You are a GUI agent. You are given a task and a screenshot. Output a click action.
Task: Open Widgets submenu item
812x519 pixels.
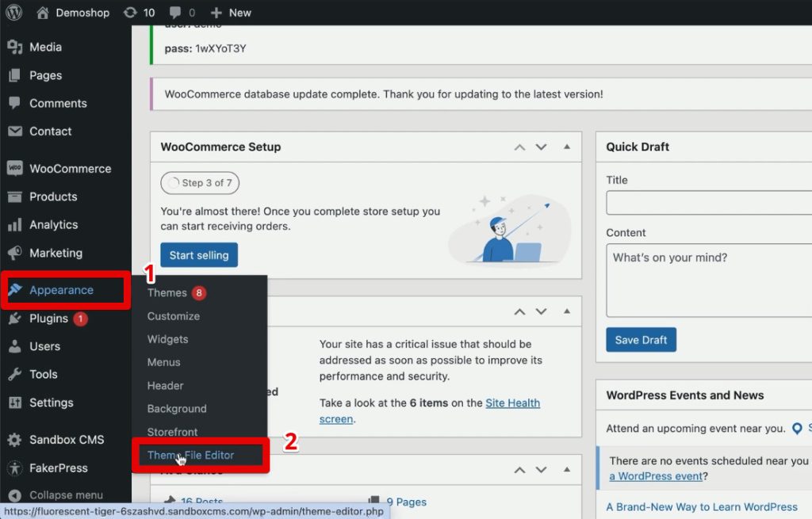click(168, 339)
